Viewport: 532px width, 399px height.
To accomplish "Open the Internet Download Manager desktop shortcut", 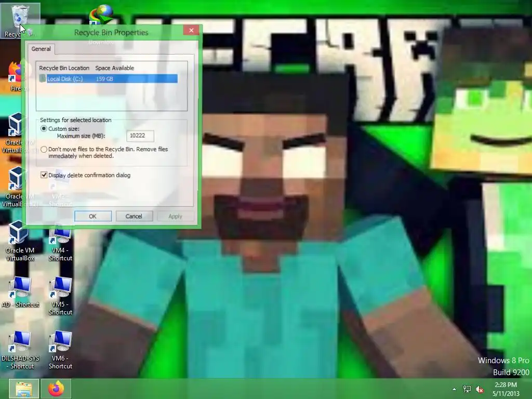I will (101, 15).
